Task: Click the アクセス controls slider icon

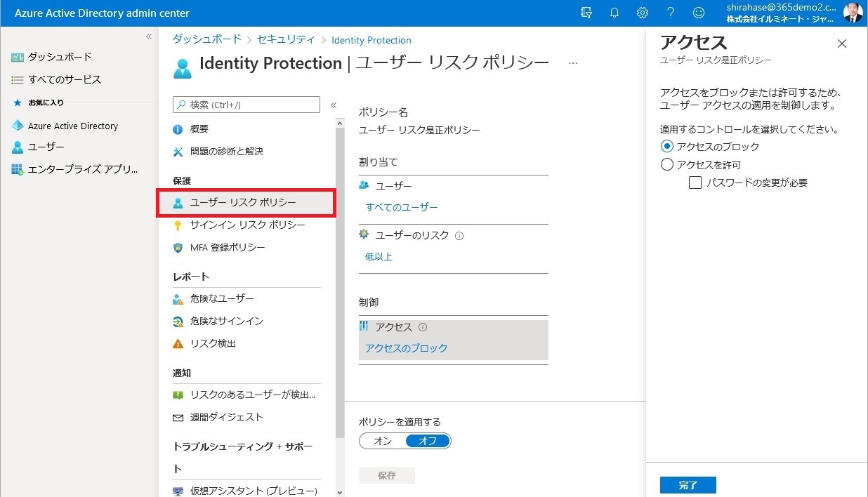Action: coord(364,326)
